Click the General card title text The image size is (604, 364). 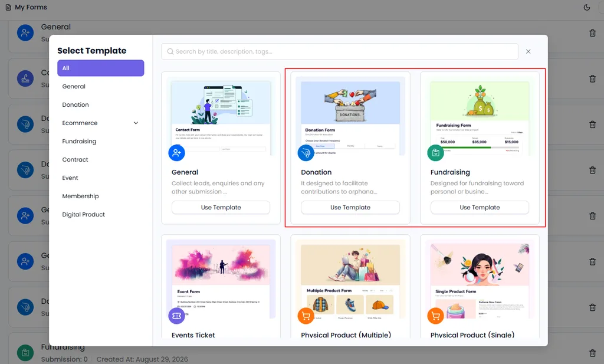coord(185,172)
